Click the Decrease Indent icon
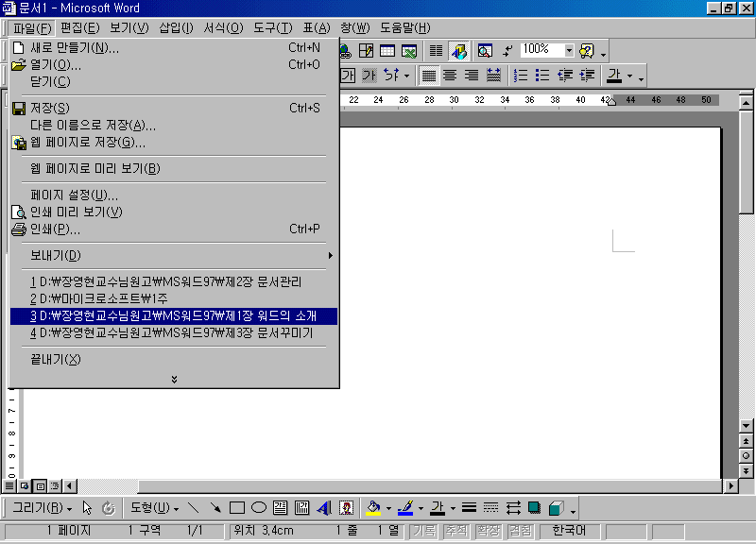 pyautogui.click(x=564, y=76)
